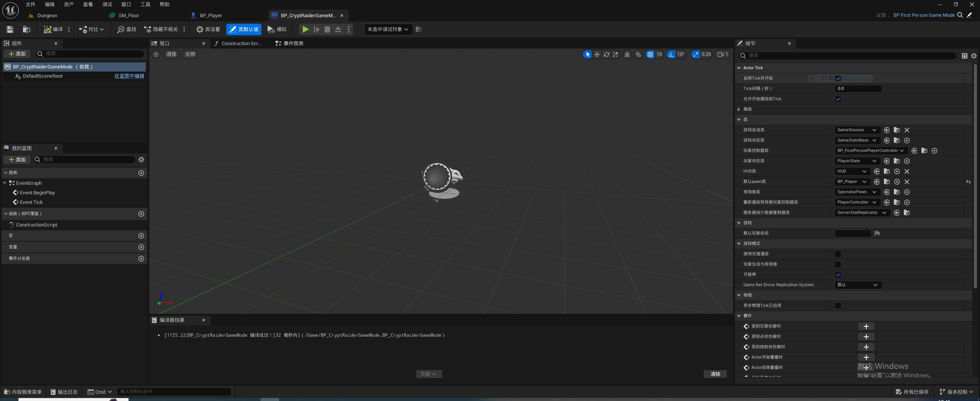Switch to the BP_Player tab
This screenshot has height=401, width=980.
click(211, 16)
